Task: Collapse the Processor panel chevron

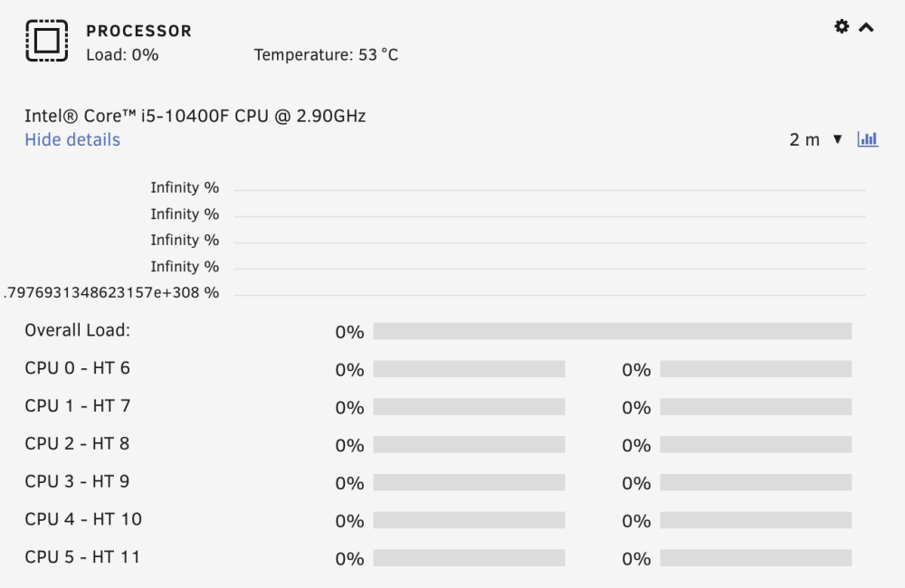Action: click(x=866, y=27)
